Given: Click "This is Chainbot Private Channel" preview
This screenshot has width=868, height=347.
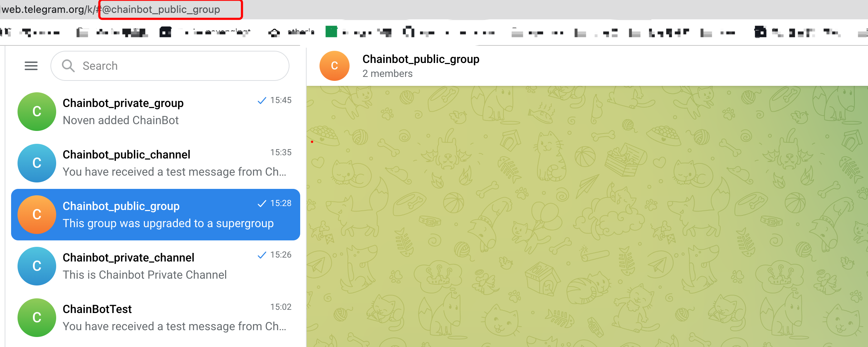Looking at the screenshot, I should tap(145, 275).
